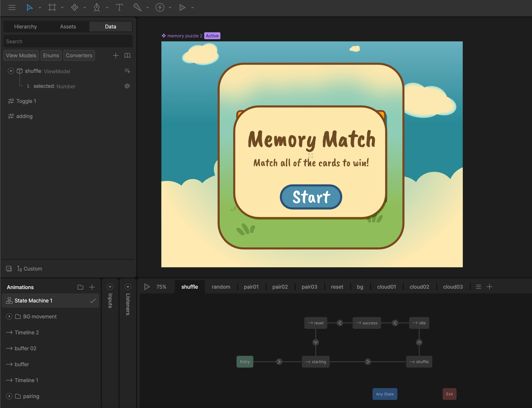This screenshot has width=532, height=408.
Task: Select the Bone tool
Action: coord(137,8)
